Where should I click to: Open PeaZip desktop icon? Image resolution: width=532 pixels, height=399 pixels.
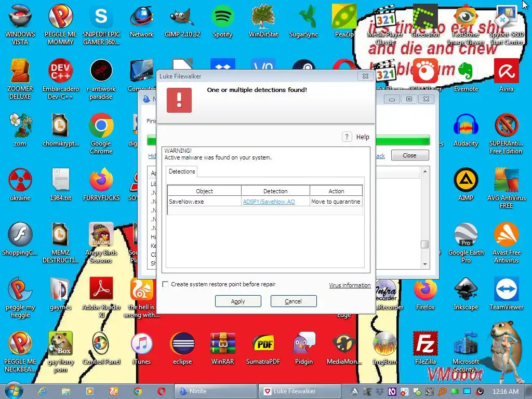[343, 21]
